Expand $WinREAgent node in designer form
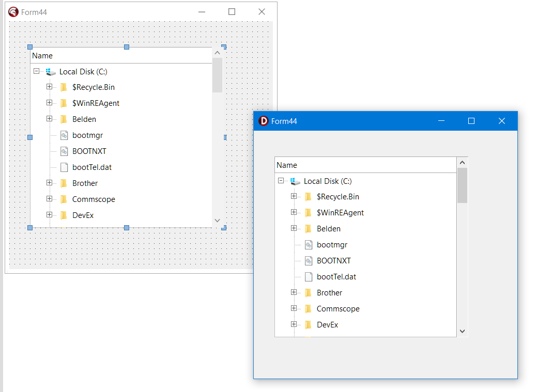 [x=50, y=103]
